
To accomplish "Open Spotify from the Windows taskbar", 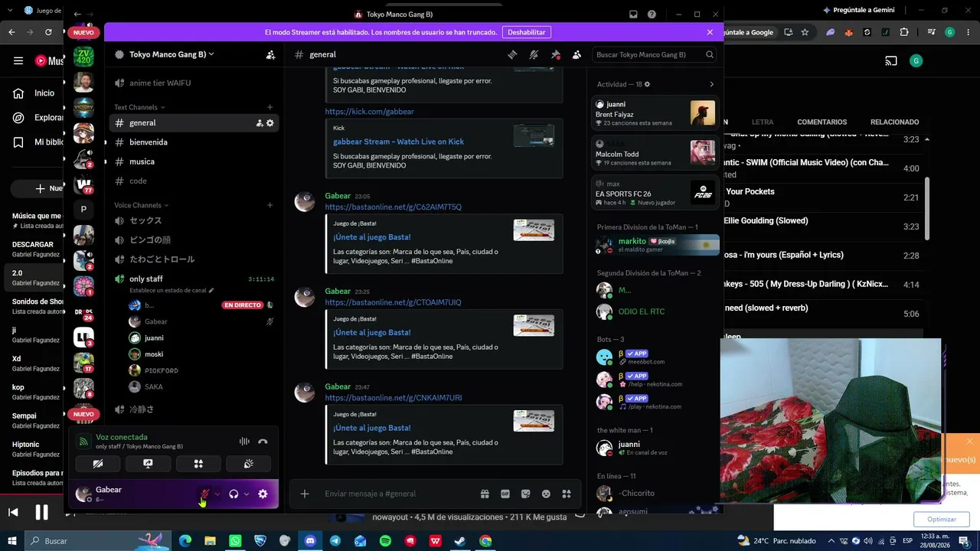I will click(385, 541).
